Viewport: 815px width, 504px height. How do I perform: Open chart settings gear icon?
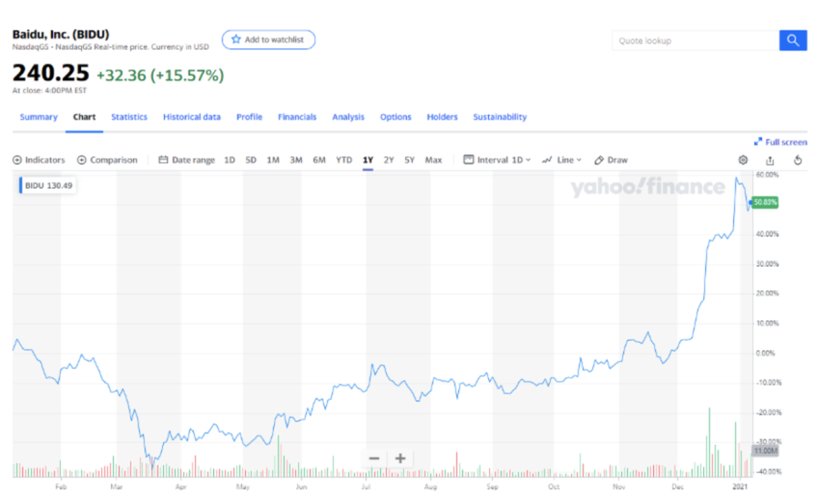(743, 160)
